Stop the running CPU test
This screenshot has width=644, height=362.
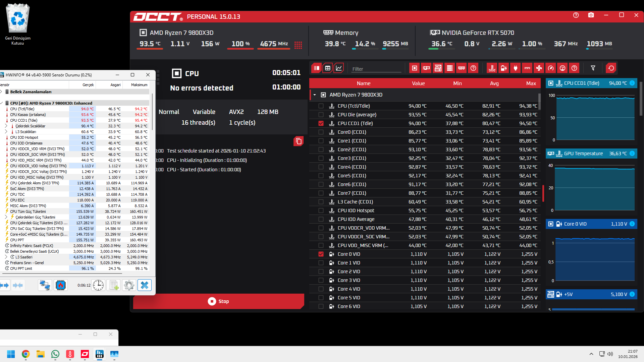218,301
